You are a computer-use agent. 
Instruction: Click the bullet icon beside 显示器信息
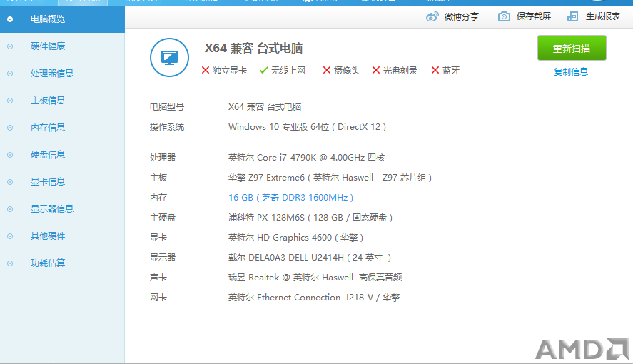pos(10,209)
